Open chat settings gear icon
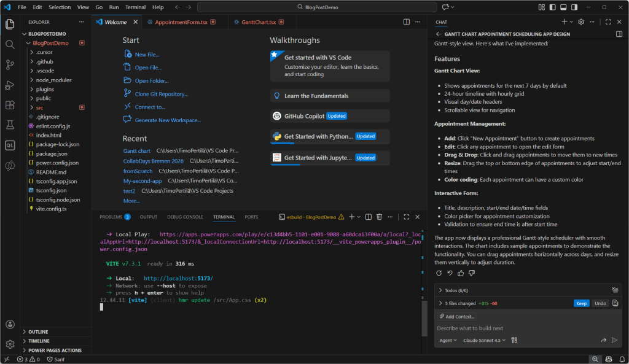629x364 pixels. pos(580,22)
